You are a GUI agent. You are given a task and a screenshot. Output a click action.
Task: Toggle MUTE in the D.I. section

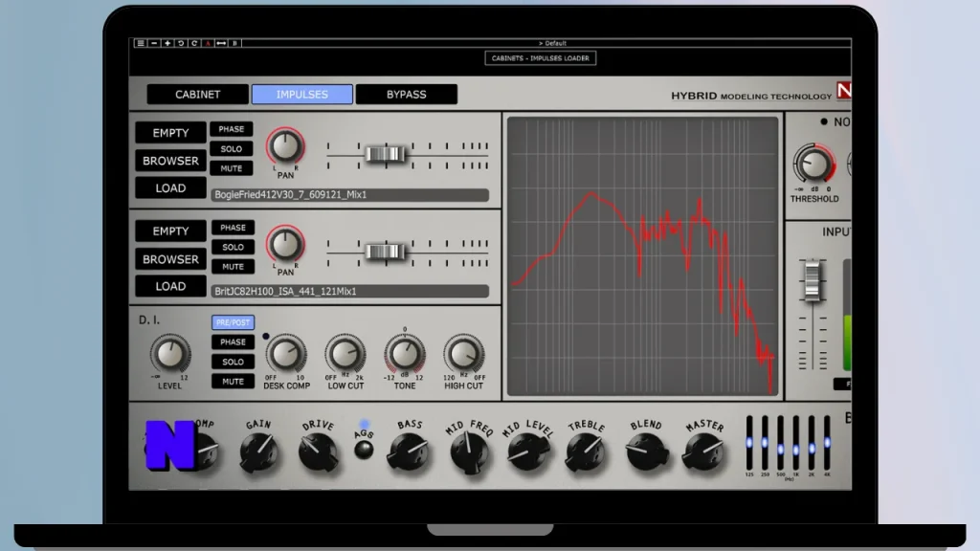point(233,382)
